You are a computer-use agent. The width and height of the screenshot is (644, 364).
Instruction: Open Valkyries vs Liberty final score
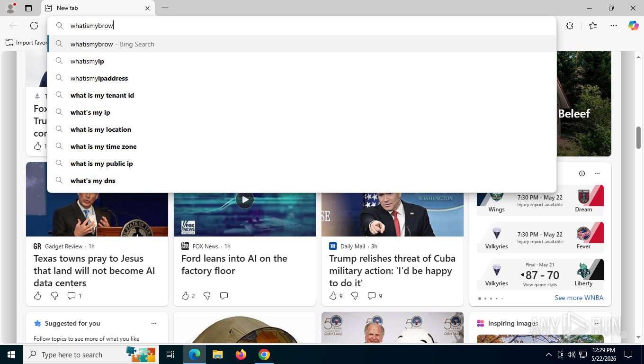[540, 275]
